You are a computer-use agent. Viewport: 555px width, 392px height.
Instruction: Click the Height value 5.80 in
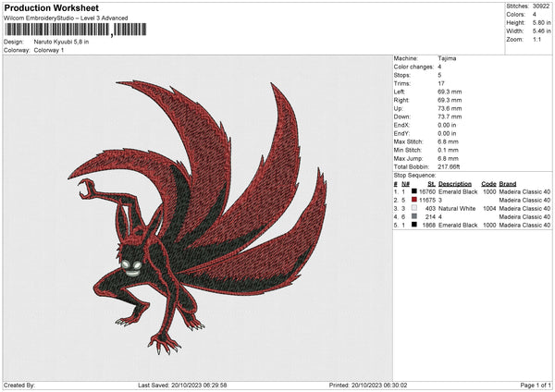541,22
